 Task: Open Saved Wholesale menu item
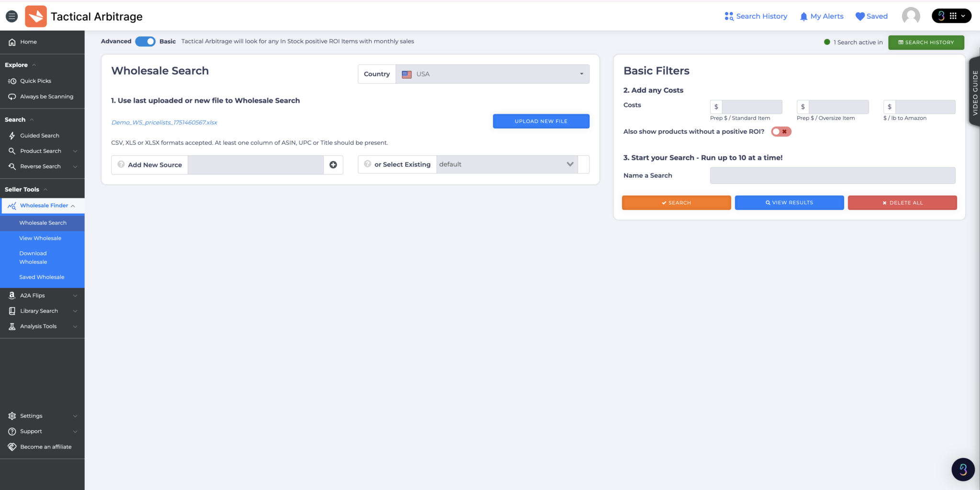coord(42,277)
